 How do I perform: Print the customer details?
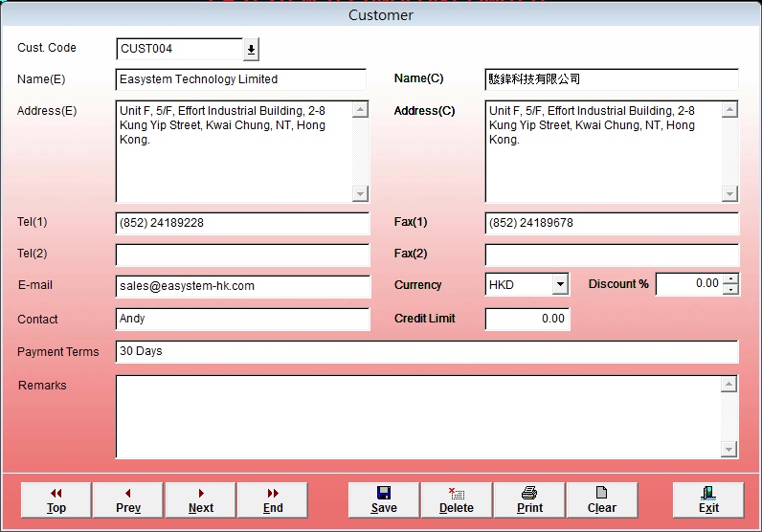pos(529,499)
